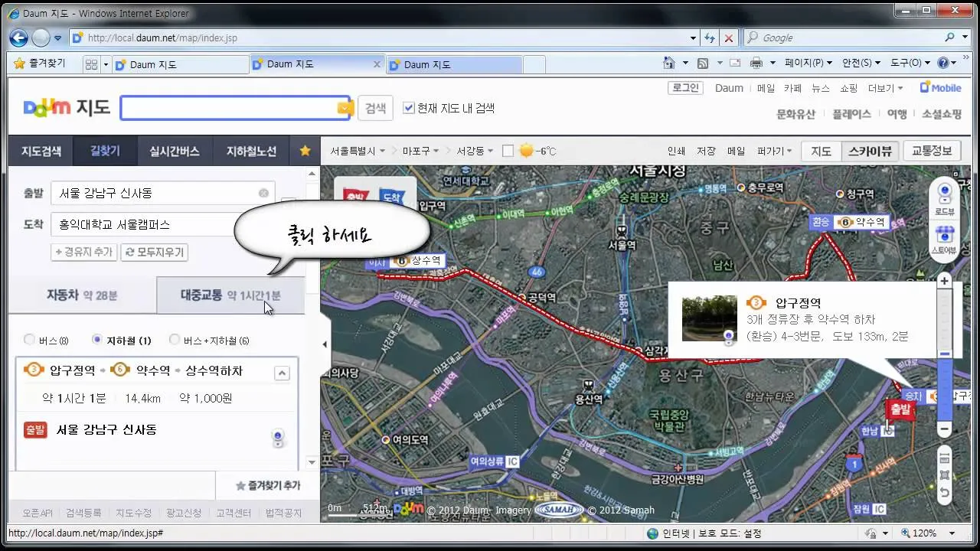Screen dimensions: 980x551
Task: Click the 경유지 추가 button
Action: coord(84,252)
